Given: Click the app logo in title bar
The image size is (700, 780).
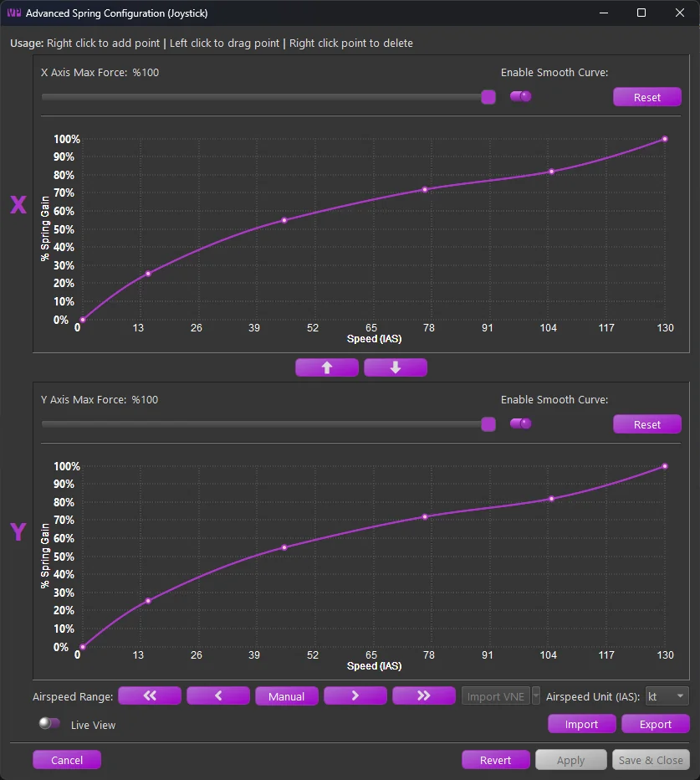Looking at the screenshot, I should pyautogui.click(x=14, y=13).
